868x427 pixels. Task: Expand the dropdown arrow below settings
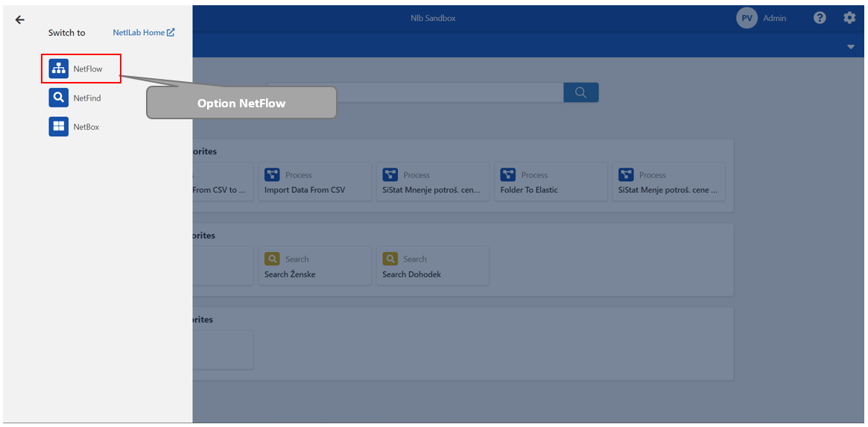851,47
